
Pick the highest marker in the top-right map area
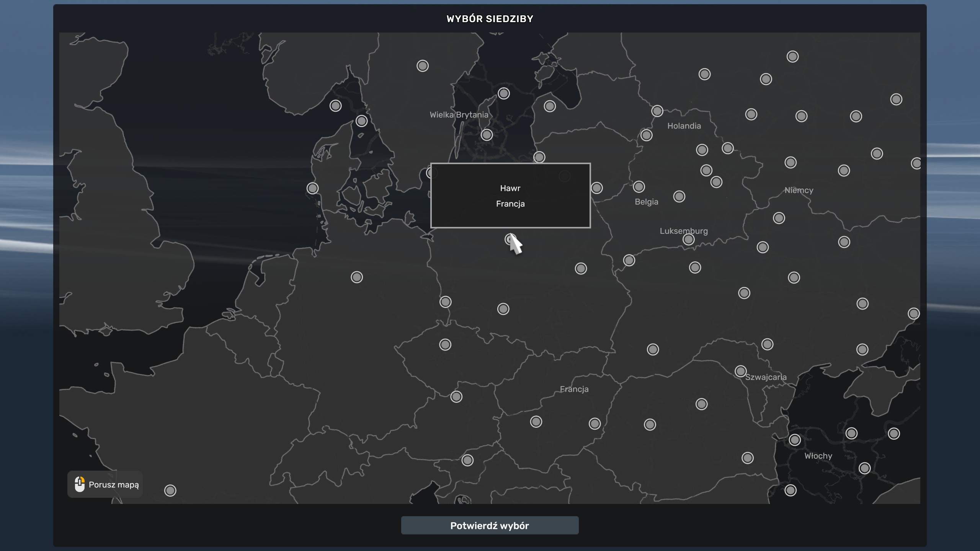(x=792, y=57)
